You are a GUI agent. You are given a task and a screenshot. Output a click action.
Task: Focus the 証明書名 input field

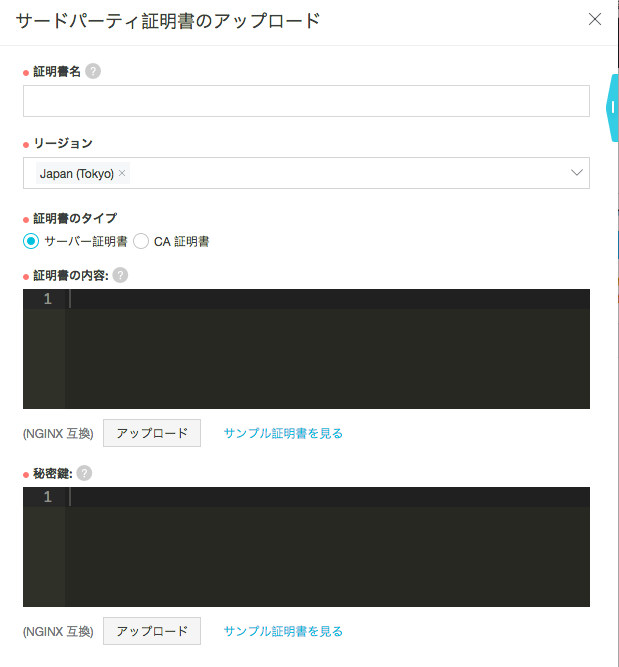pyautogui.click(x=306, y=101)
